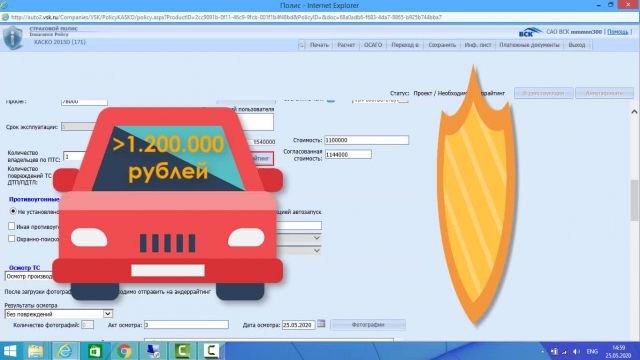The width and height of the screenshot is (640, 360).
Task: Open the Windows Start menu
Action: 10,351
